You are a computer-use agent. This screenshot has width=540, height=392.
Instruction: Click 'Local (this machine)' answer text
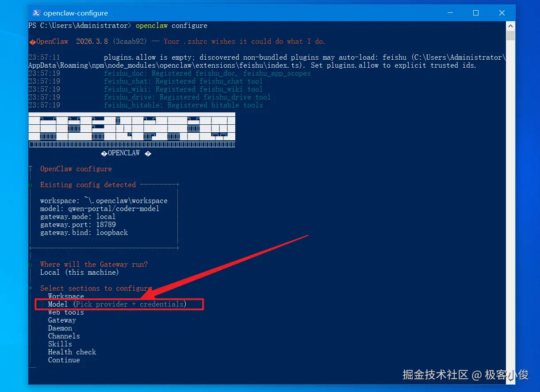[80, 272]
